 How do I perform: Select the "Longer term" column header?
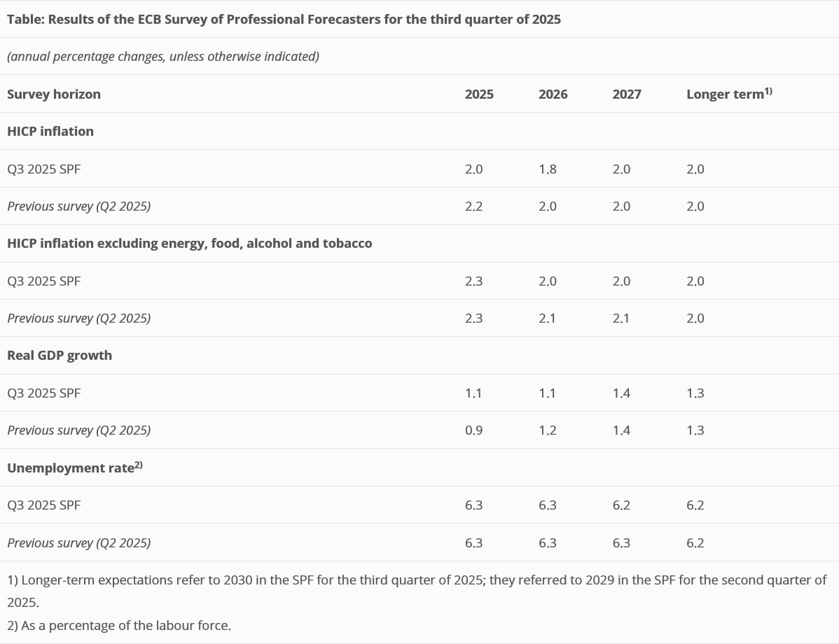click(x=724, y=94)
